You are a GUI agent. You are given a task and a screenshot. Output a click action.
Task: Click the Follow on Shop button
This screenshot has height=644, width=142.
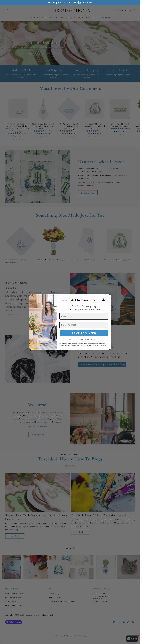point(14,622)
